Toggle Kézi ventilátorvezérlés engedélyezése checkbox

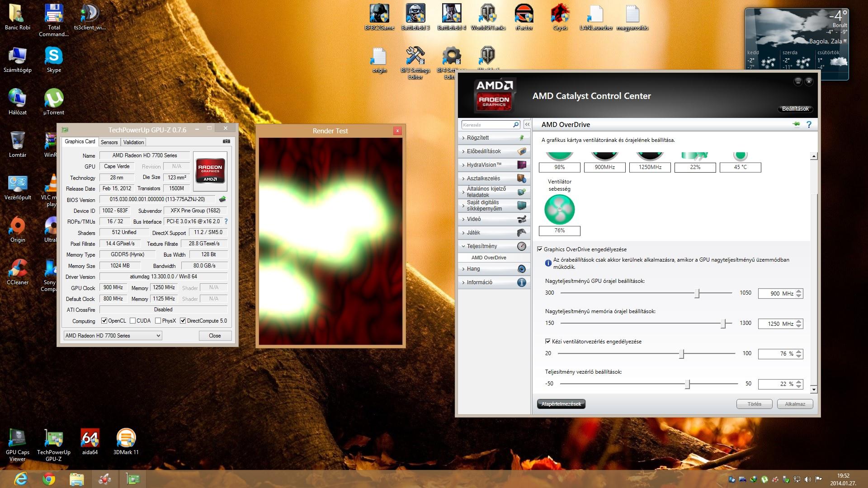pyautogui.click(x=547, y=341)
